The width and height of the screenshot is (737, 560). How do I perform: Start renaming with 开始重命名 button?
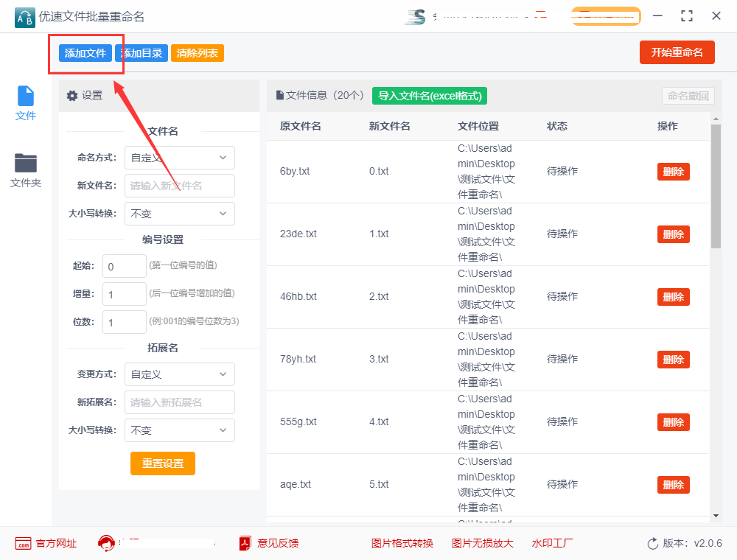pyautogui.click(x=677, y=52)
